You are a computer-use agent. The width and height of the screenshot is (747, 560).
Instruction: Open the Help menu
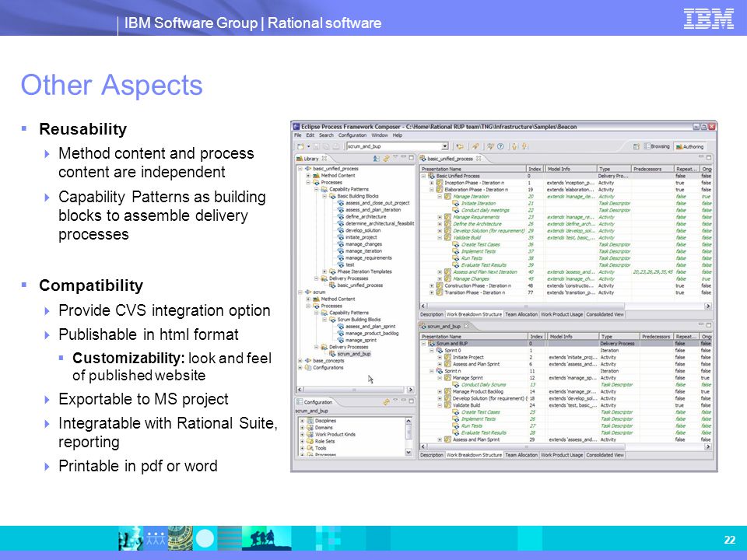[398, 135]
